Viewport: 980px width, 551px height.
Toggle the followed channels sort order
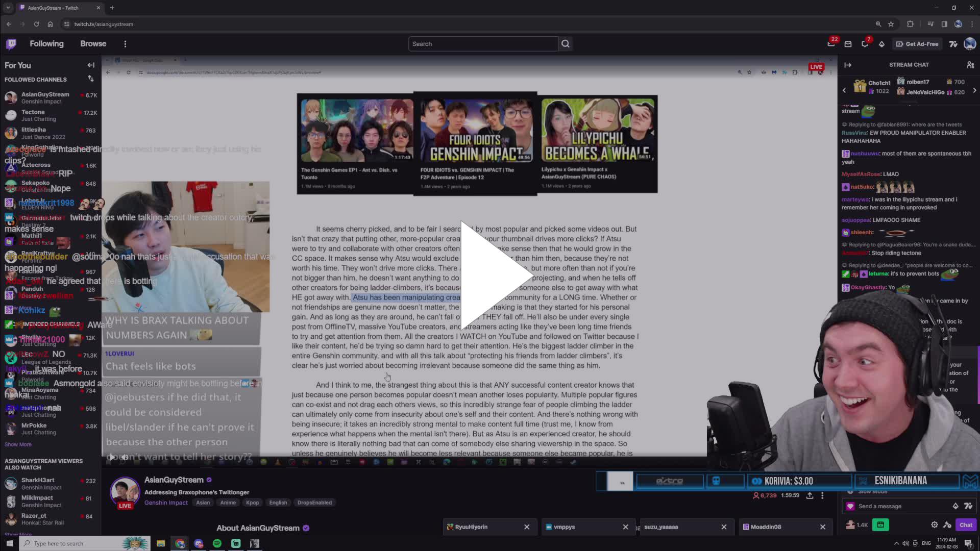point(91,79)
